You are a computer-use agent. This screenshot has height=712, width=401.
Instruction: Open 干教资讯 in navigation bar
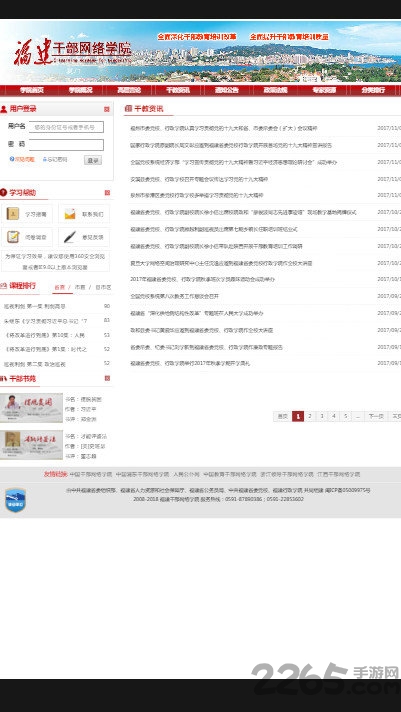coord(178,90)
